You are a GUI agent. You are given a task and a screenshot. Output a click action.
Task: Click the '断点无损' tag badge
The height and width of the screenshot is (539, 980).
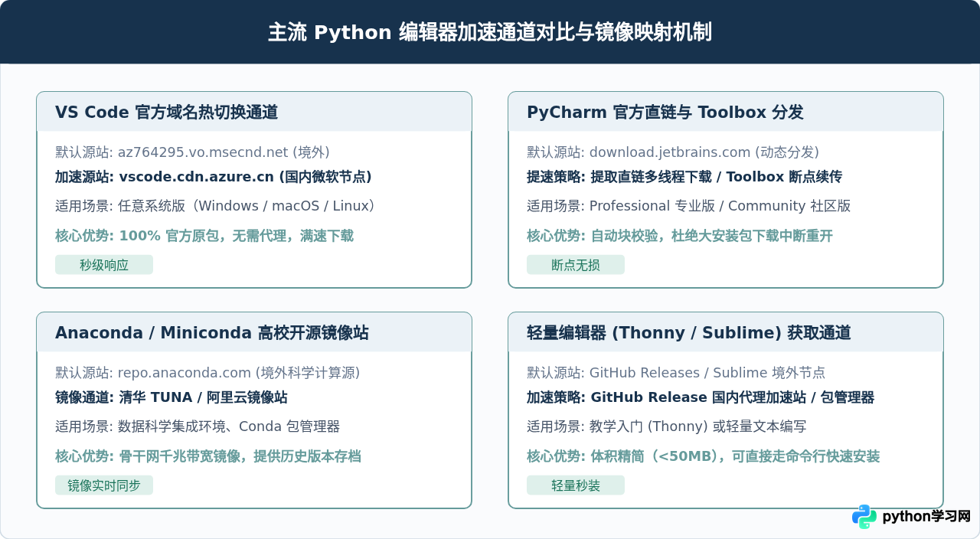pos(576,265)
